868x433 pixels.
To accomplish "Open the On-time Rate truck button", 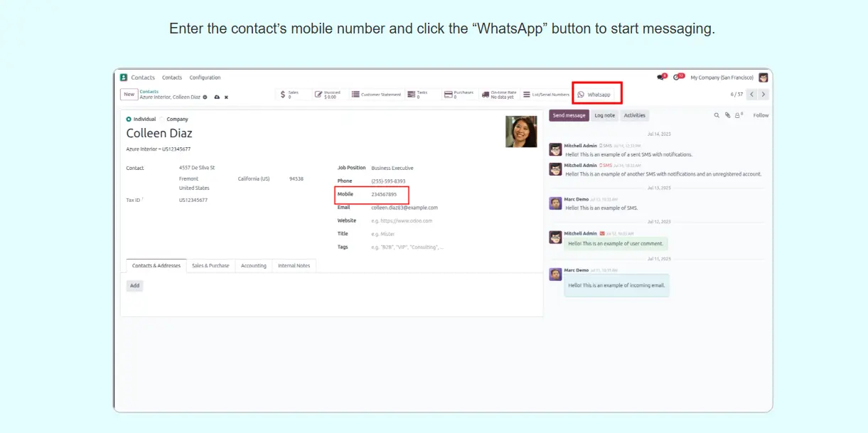I will pyautogui.click(x=499, y=95).
